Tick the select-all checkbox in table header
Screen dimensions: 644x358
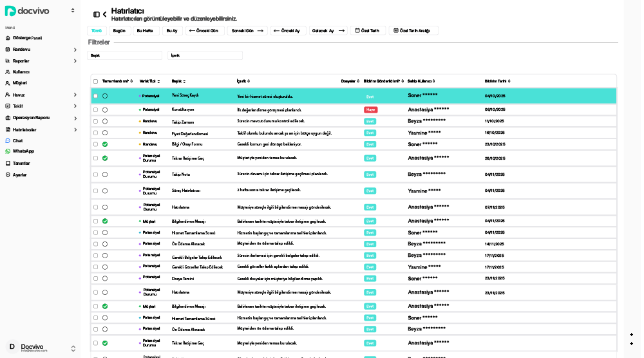96,81
